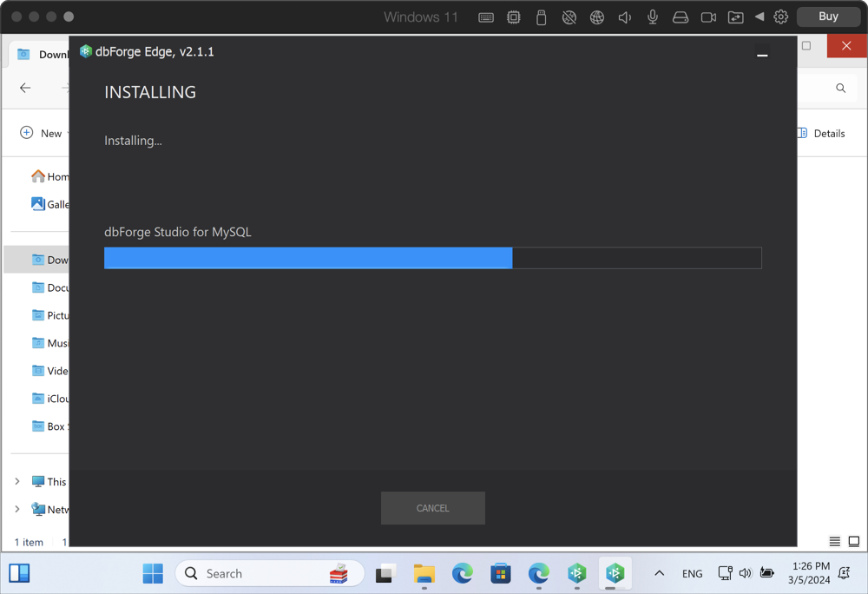
Task: Open the second Edge icon beside Store
Action: [x=539, y=573]
